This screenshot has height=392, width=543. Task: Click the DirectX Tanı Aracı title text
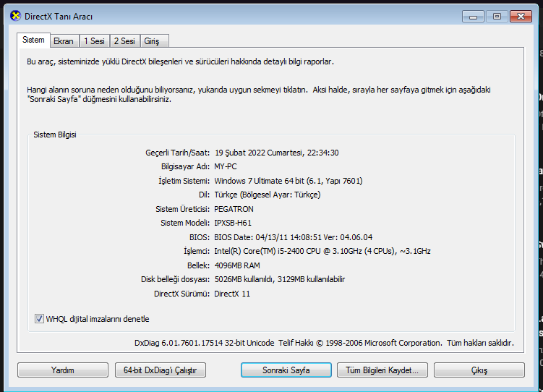59,17
